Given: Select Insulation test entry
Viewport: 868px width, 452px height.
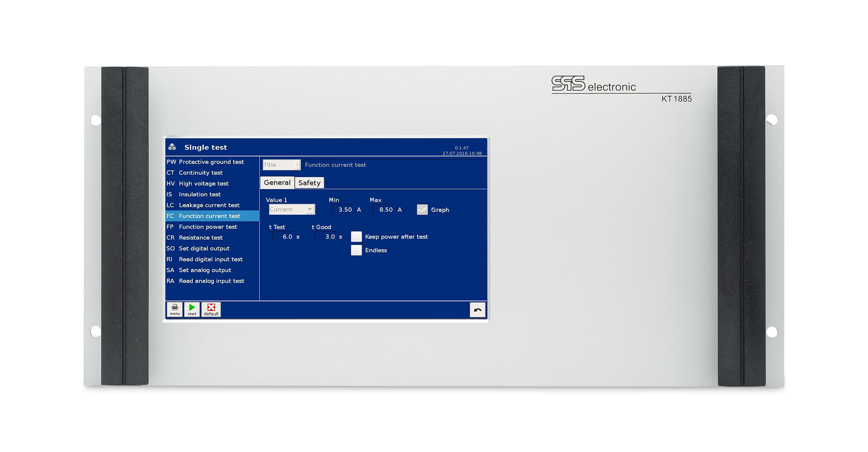Looking at the screenshot, I should coord(199,194).
